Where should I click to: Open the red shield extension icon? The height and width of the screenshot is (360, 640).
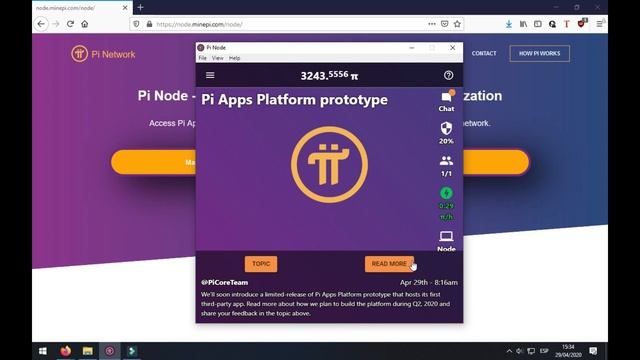tap(582, 23)
